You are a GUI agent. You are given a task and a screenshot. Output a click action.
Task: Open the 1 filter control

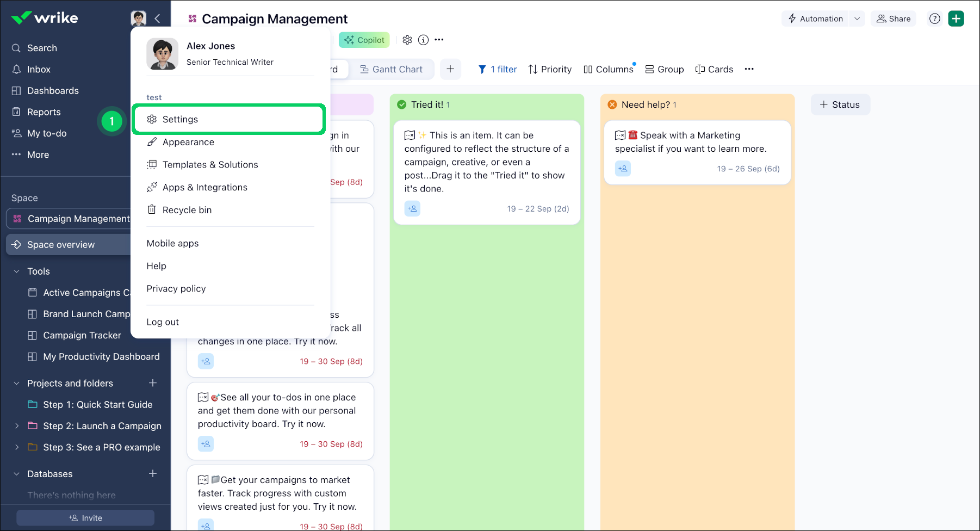point(498,69)
